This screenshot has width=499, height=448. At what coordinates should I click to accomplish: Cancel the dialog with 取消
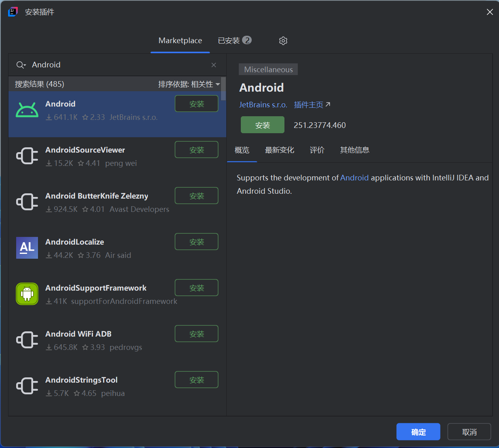tap(469, 432)
